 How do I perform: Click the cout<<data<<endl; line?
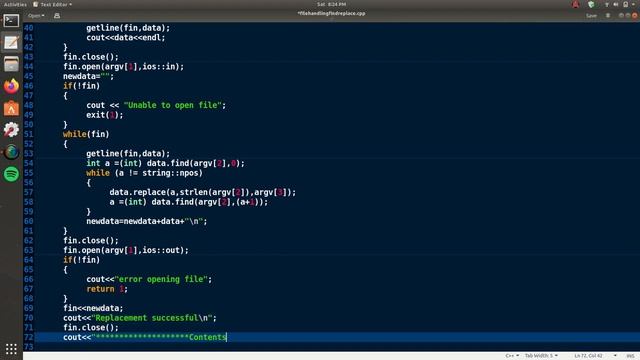126,38
